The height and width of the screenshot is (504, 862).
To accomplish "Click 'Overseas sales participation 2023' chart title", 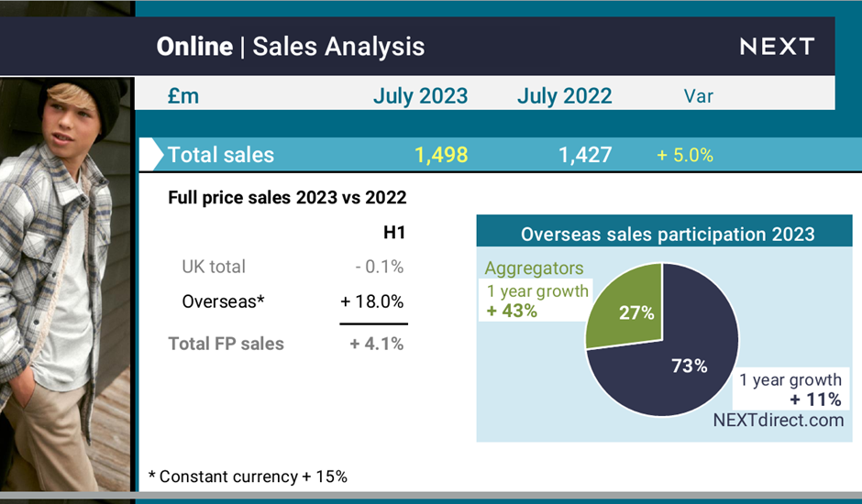I will pos(668,235).
